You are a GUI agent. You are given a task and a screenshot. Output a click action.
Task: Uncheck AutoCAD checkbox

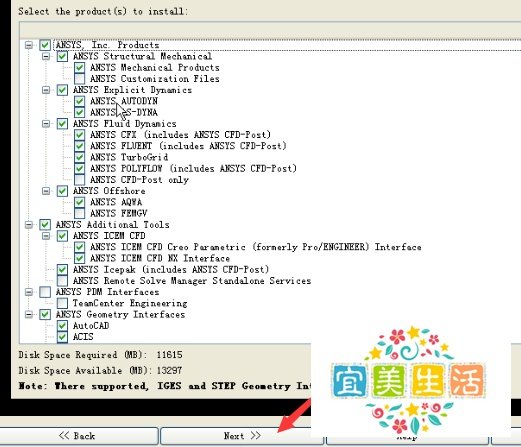tap(62, 326)
